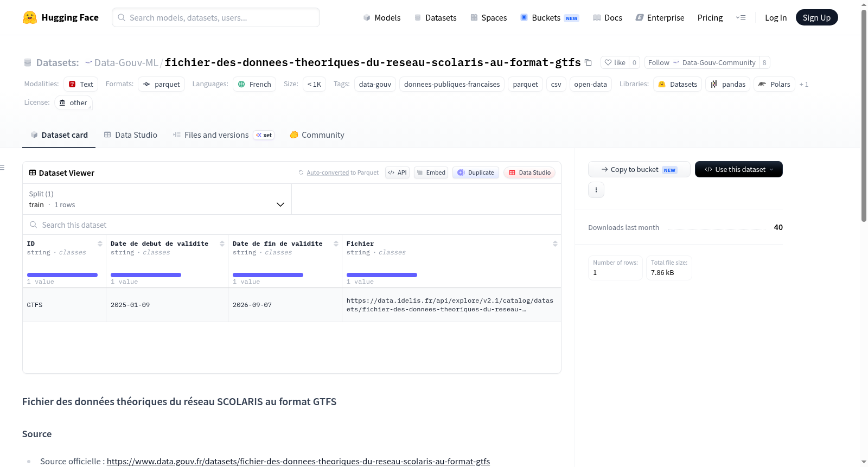The image size is (868, 467).
Task: Click Log In
Action: (776, 17)
